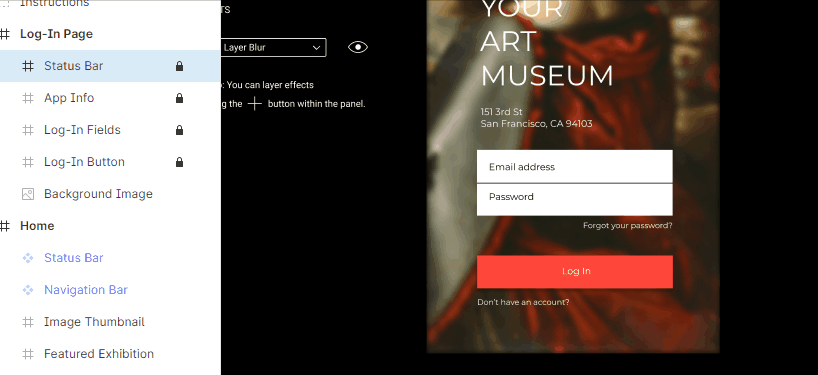Click the 151 3rd St address line

501,112
